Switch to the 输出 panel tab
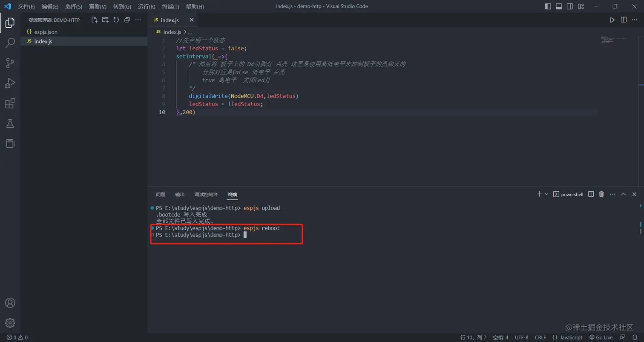 (180, 194)
